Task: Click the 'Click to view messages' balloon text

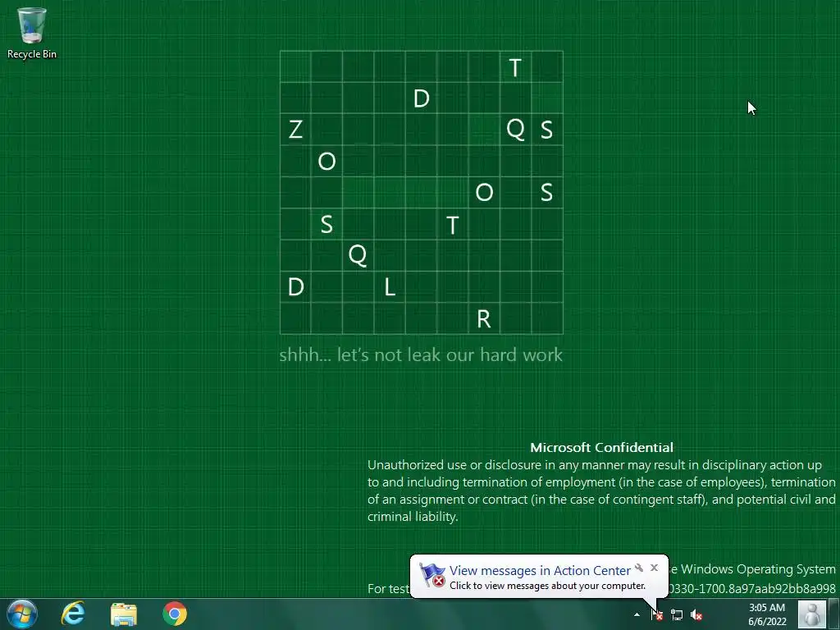Action: click(x=547, y=586)
